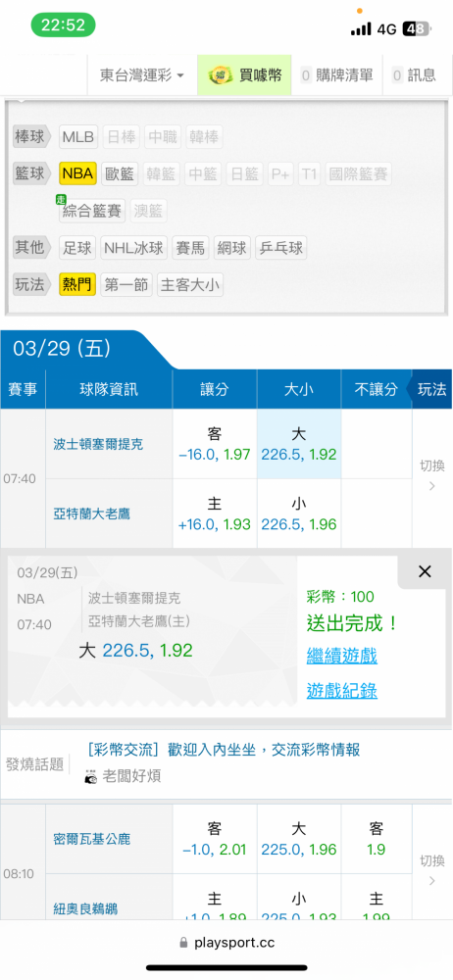Screen dimensions: 453x980
Task: Select 日籃 league filter
Action: (244, 173)
